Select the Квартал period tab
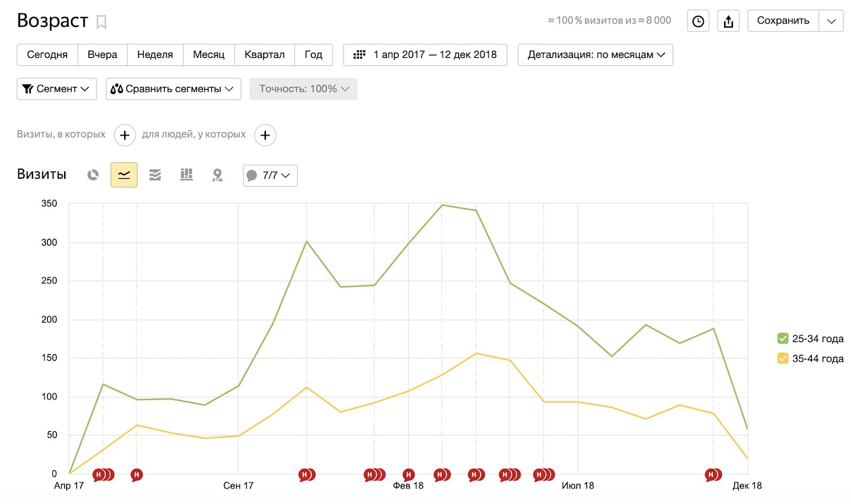Image resolution: width=851 pixels, height=504 pixels. 265,55
